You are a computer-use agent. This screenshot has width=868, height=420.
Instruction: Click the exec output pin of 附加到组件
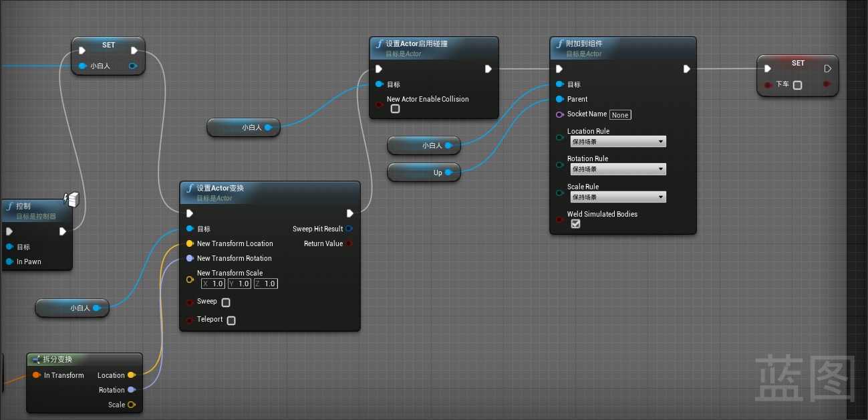point(686,69)
